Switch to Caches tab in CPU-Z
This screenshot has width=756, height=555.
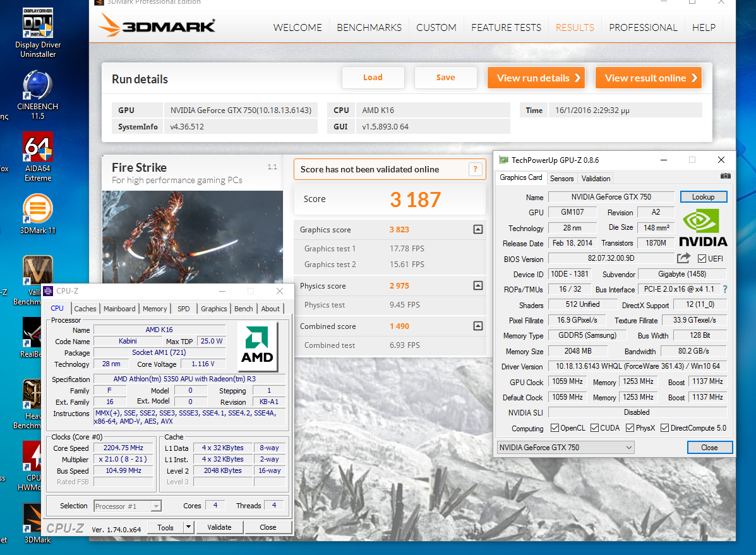(85, 309)
